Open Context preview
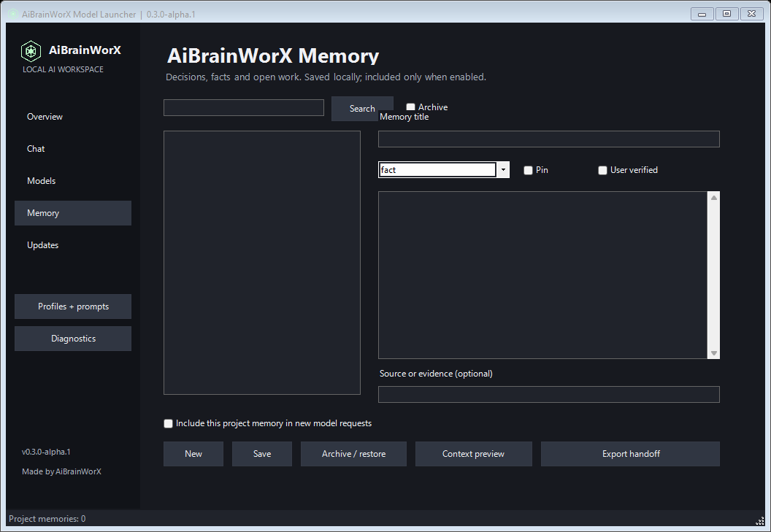This screenshot has width=771, height=532. [x=474, y=454]
